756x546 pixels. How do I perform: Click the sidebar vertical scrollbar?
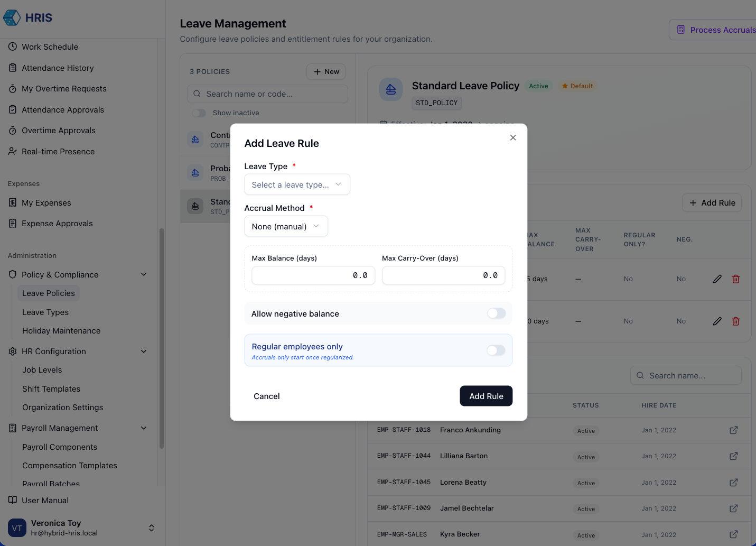162,338
